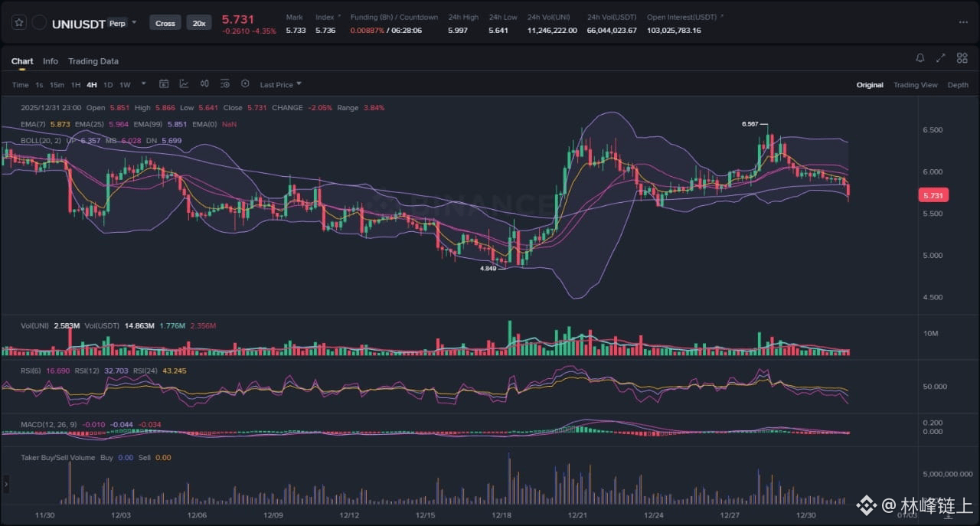Viewport: 980px width, 526px height.
Task: Click the Index info marker
Action: (339, 15)
